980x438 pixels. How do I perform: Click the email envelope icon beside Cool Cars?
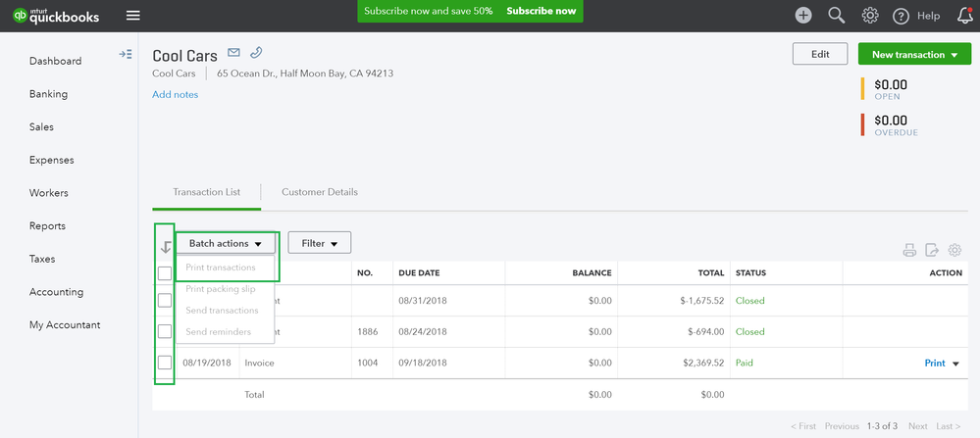[233, 53]
